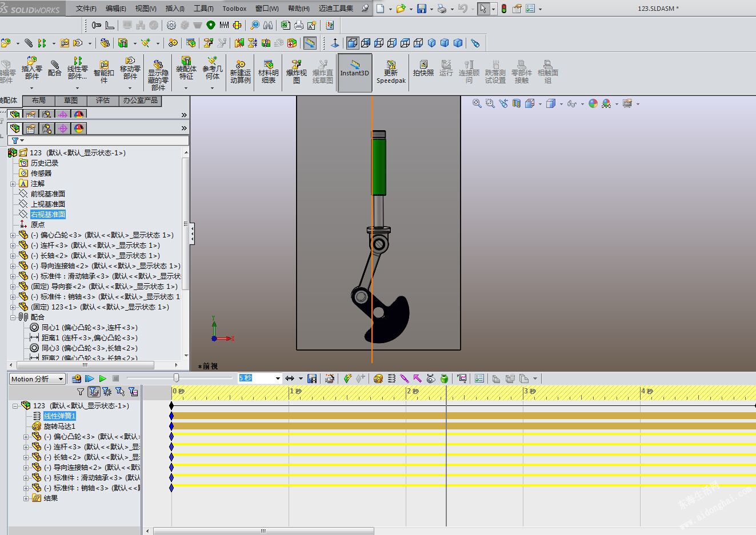This screenshot has width=756, height=535.
Task: Switch to the 办公室产品 tab
Action: click(x=140, y=100)
